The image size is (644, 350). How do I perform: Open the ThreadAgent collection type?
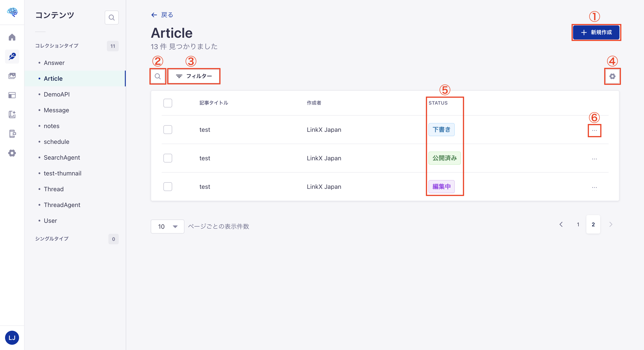point(62,205)
